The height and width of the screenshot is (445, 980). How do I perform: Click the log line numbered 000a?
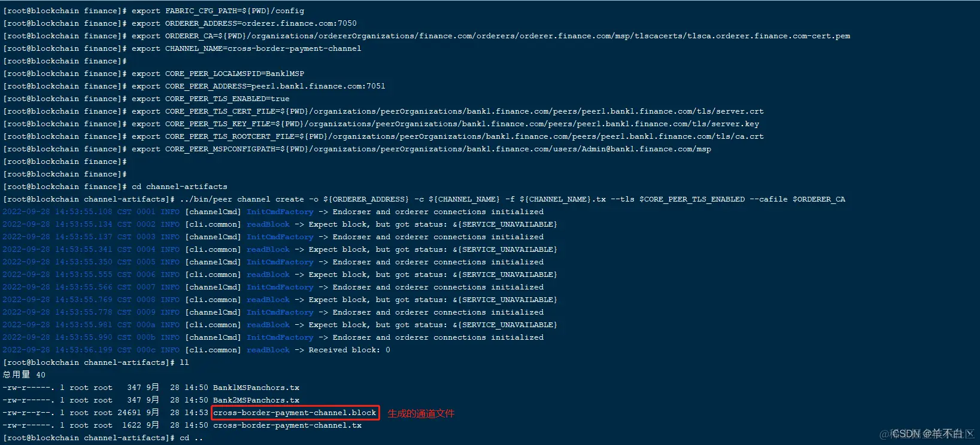coord(280,325)
